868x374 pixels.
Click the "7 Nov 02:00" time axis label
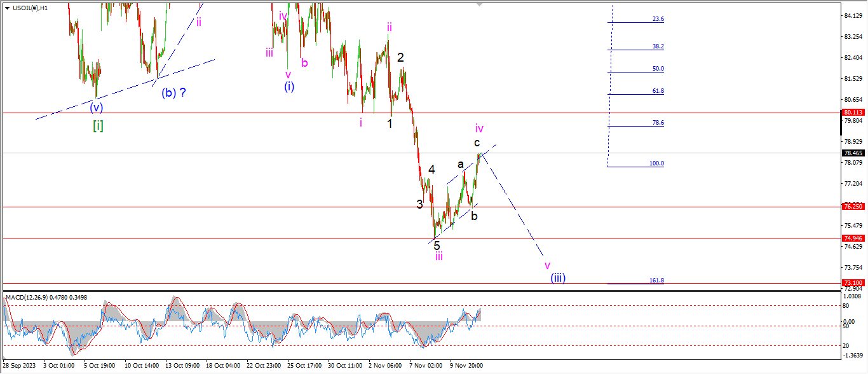(x=426, y=366)
